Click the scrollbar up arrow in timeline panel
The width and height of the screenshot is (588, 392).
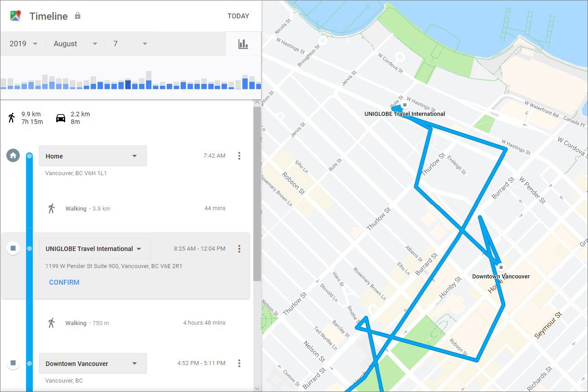coord(257,103)
